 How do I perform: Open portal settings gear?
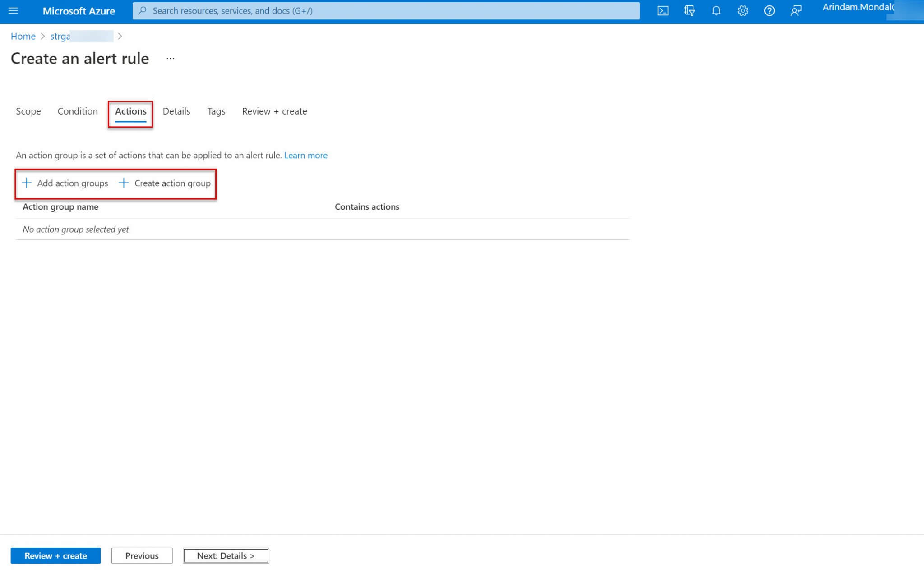pos(743,11)
